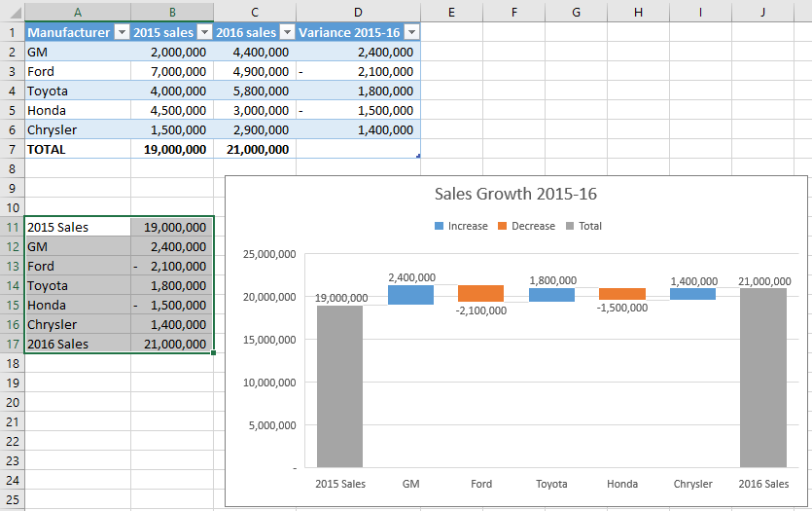Click cell A15 containing Honda
This screenshot has width=812, height=511.
click(x=78, y=305)
